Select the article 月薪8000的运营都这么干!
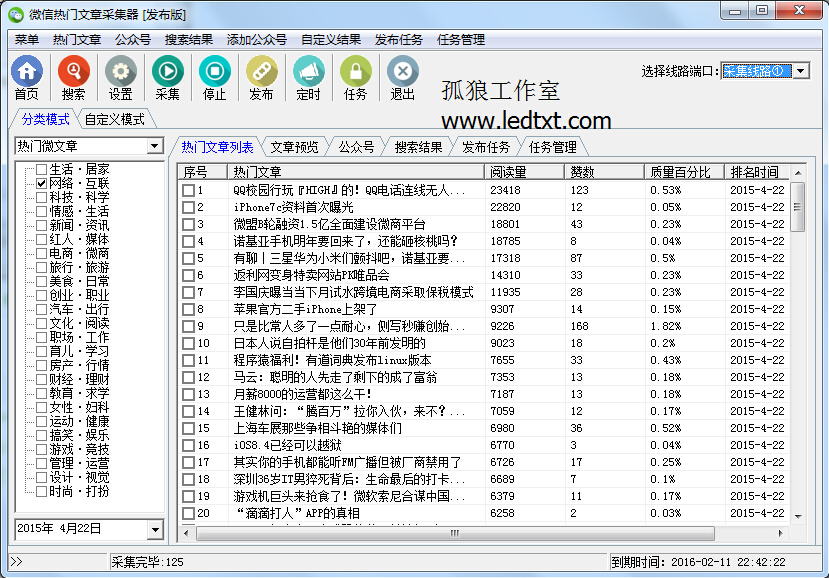Viewport: 829px width, 578px height. tap(302, 394)
